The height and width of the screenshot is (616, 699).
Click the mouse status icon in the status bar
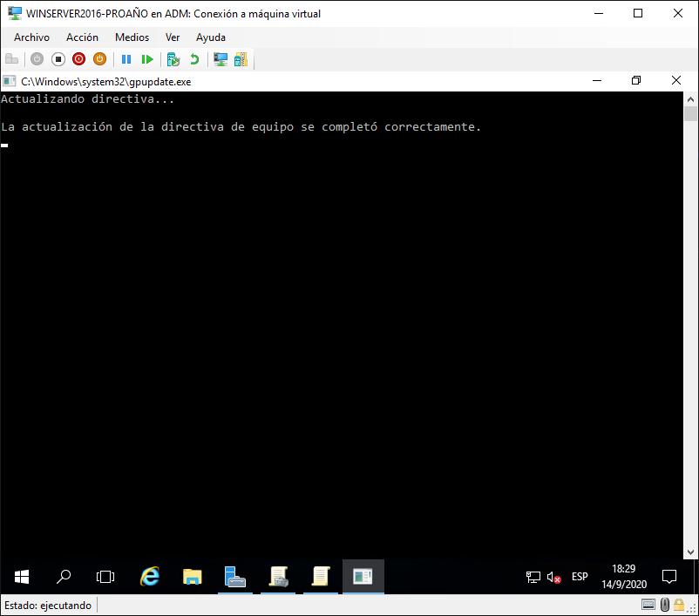pos(665,605)
